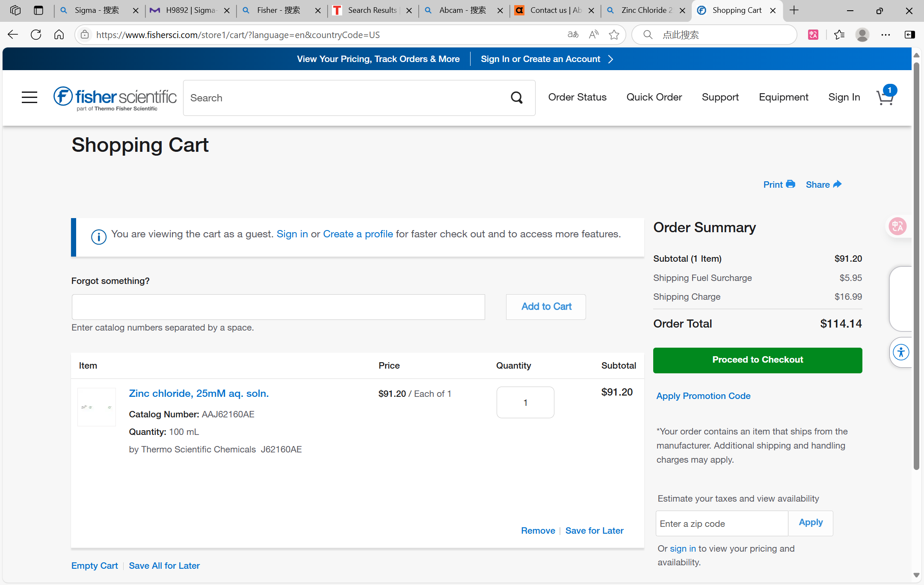
Task: Click the translate page icon in address bar
Action: pos(573,35)
